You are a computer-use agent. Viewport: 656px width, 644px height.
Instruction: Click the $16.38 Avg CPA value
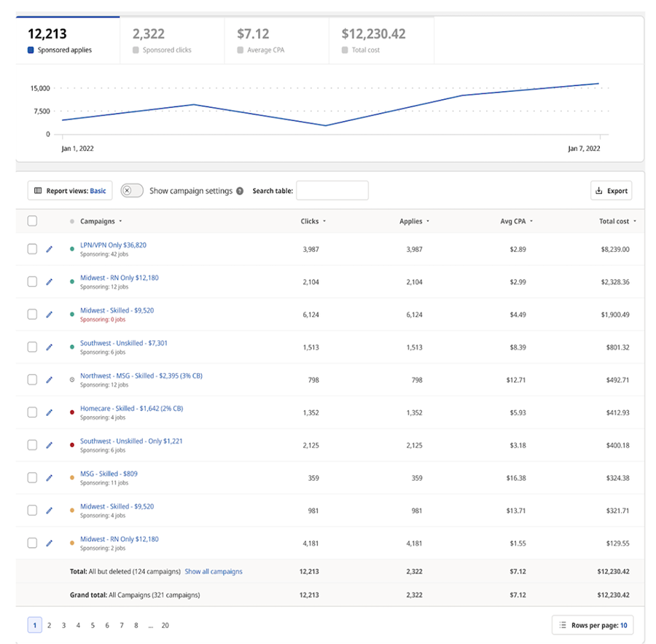(x=516, y=478)
